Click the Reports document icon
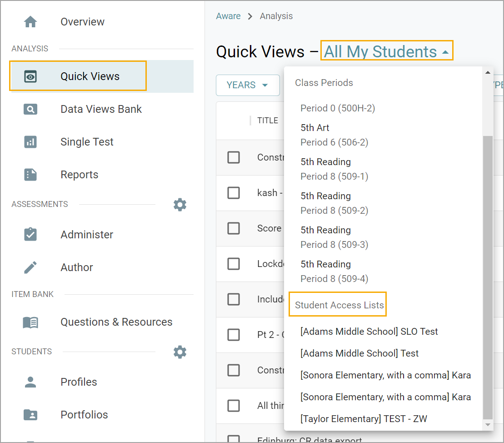504x443 pixels. (30, 175)
